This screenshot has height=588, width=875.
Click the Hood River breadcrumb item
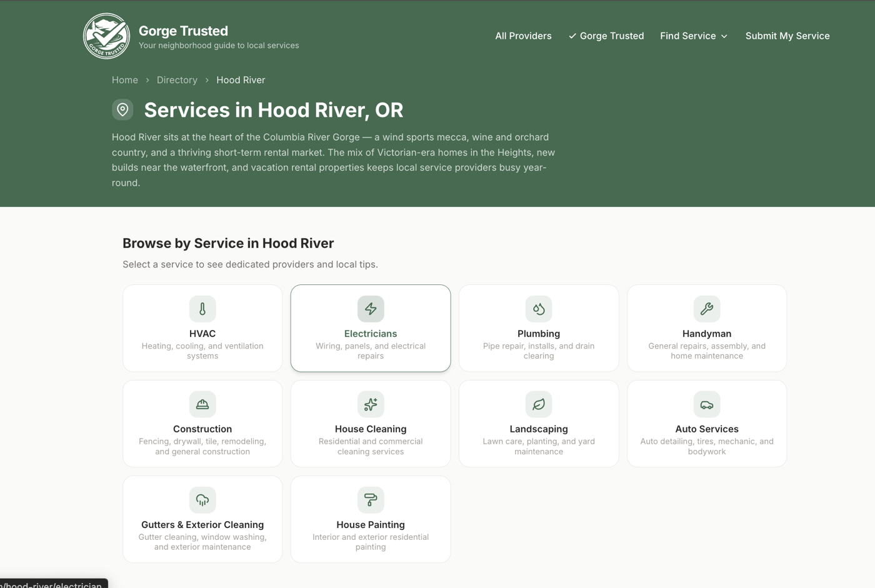point(241,80)
